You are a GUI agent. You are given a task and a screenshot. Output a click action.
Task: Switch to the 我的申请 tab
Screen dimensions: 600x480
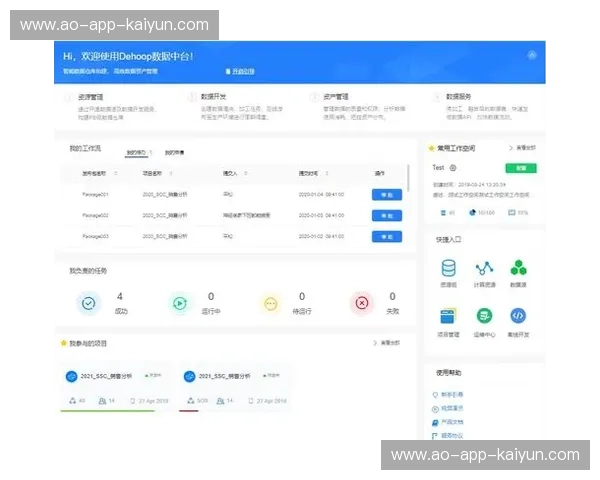point(174,152)
